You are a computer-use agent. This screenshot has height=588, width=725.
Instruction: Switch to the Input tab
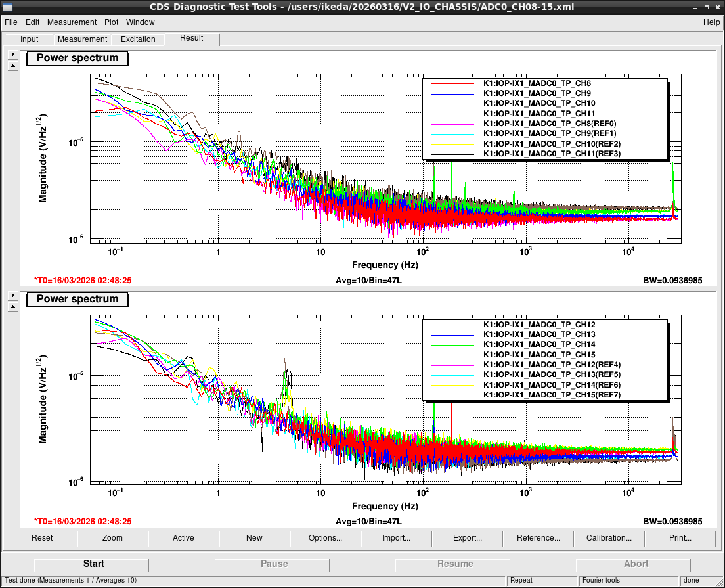point(29,39)
